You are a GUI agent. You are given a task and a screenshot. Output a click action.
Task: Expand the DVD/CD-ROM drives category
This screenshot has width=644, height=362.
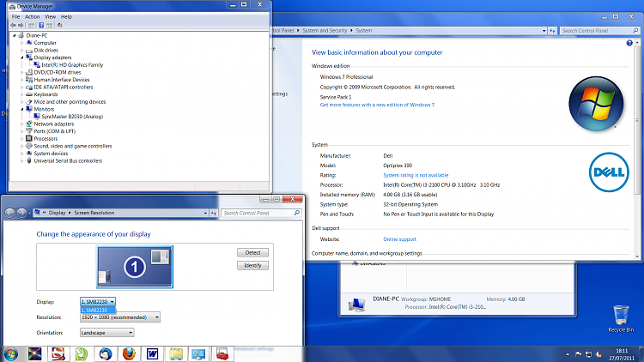click(21, 72)
